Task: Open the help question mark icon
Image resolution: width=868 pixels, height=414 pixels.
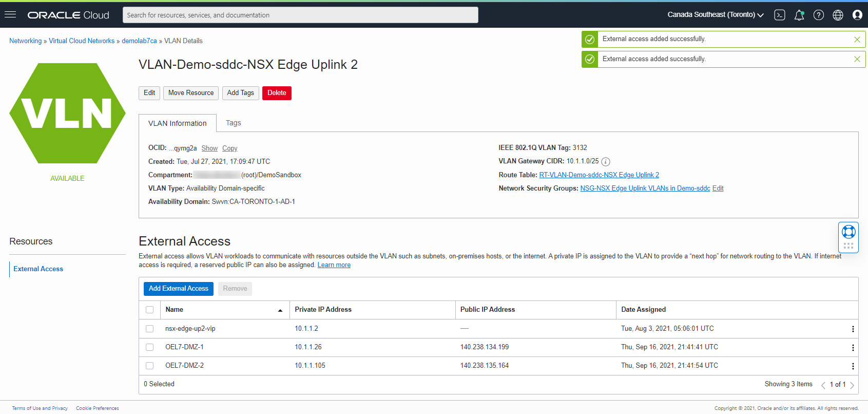Action: pos(819,15)
